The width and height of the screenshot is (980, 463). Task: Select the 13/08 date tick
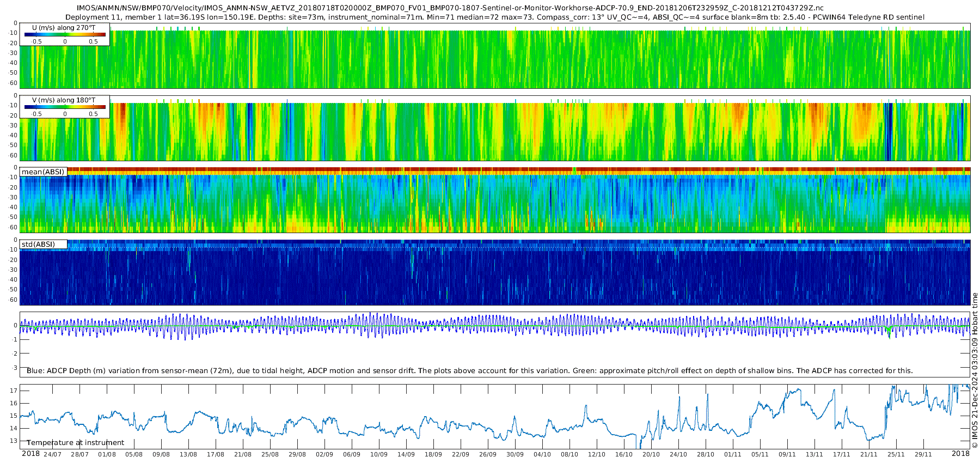tap(188, 454)
